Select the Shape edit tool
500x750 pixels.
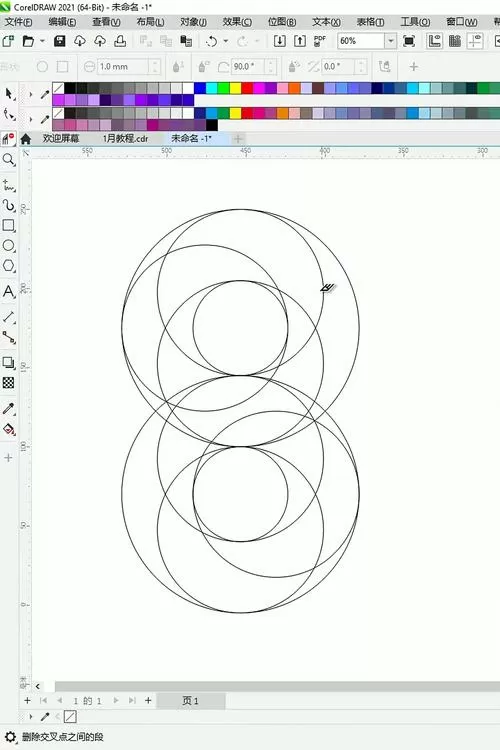[x=9, y=115]
